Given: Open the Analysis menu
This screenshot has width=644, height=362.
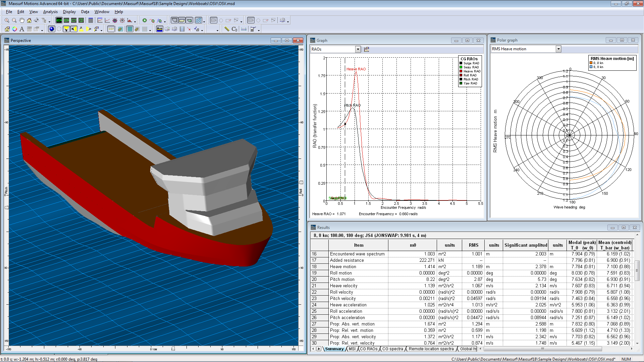Looking at the screenshot, I should point(50,12).
